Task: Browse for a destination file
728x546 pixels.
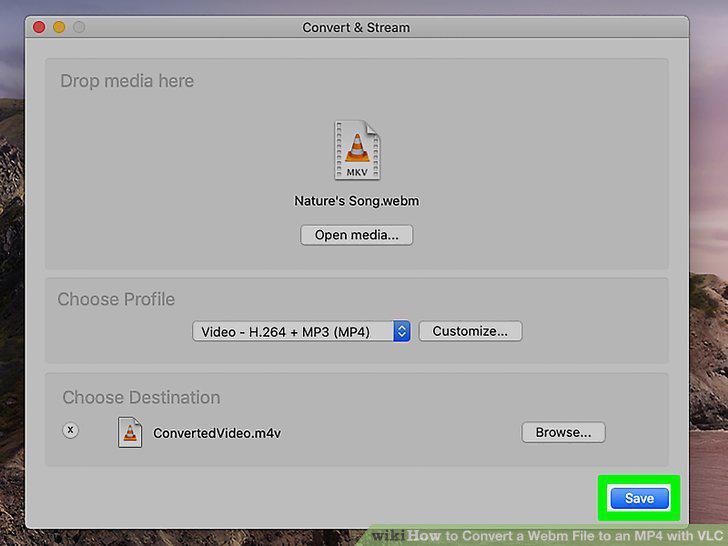Action: 563,432
